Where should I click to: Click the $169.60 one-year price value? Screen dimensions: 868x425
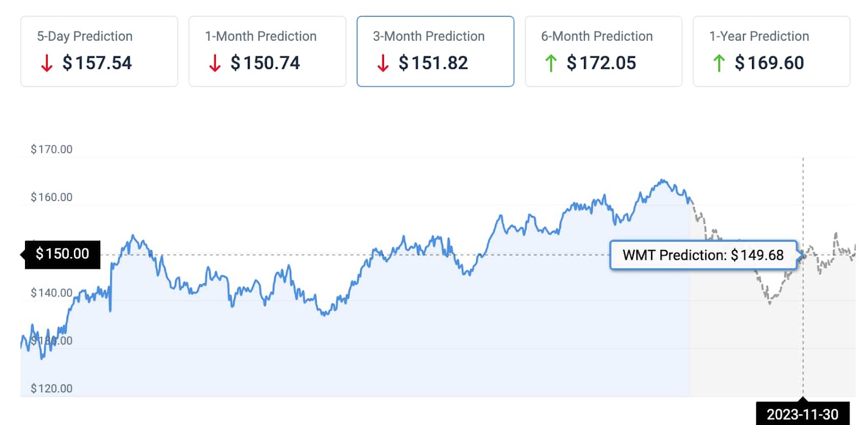pos(769,63)
